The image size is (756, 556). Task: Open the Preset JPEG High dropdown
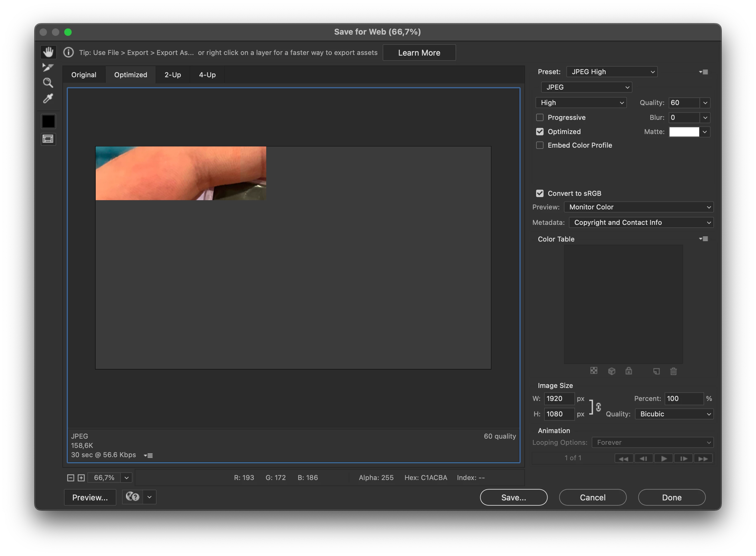(x=612, y=72)
